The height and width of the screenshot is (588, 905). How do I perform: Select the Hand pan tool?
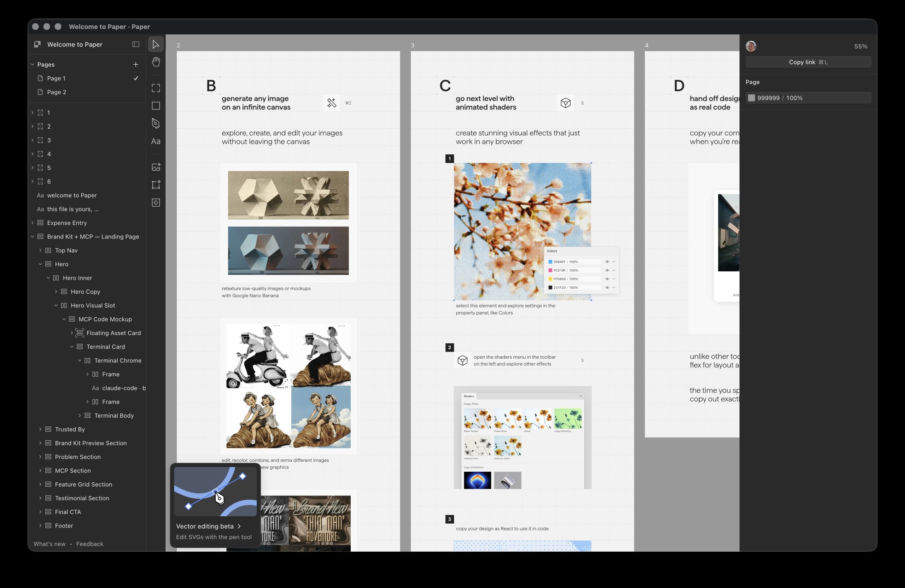point(156,62)
